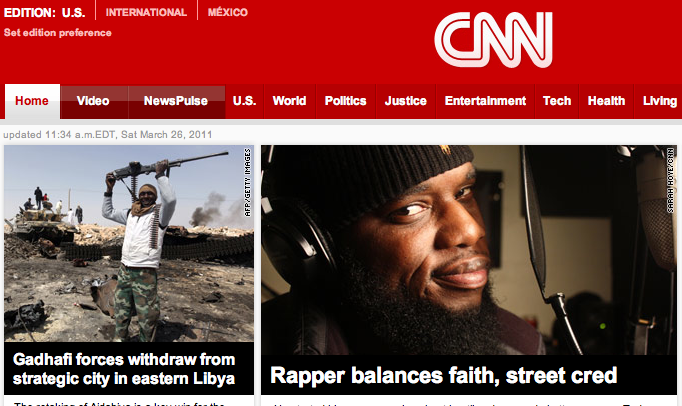Navigate to the Politics section
Image resolution: width=682 pixels, height=406 pixels.
point(345,101)
